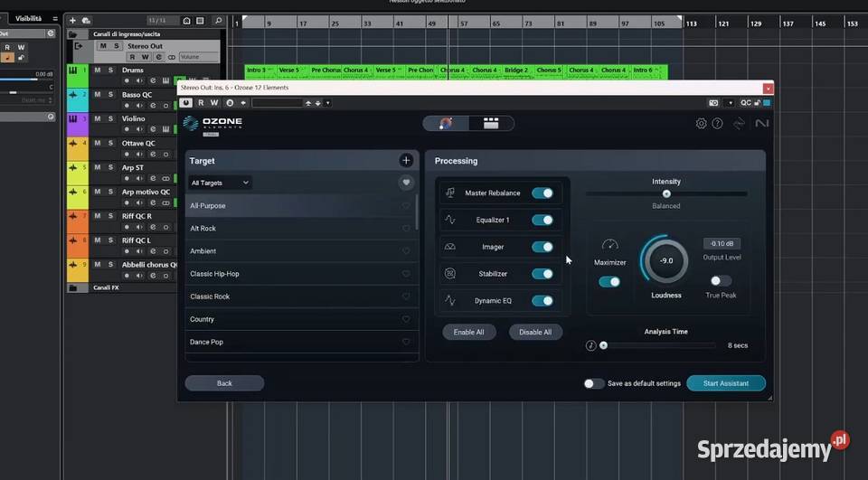Show favorite targets with heart filter
This screenshot has width=868, height=480.
(406, 183)
